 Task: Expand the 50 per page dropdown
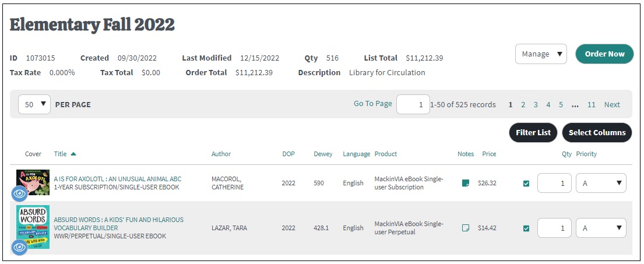tap(34, 104)
